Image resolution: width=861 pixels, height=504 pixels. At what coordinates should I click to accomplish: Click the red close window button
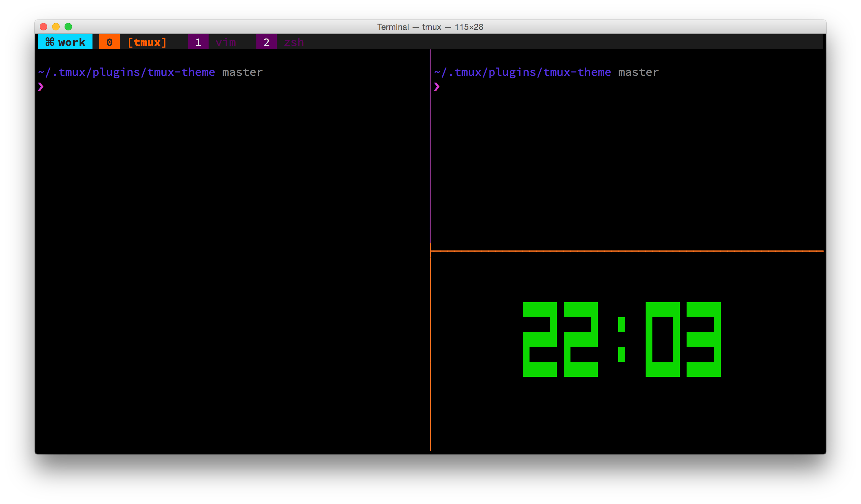click(x=43, y=27)
